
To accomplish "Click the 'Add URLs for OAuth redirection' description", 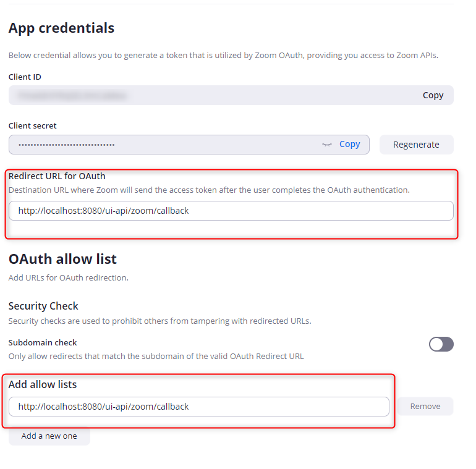I will click(68, 277).
